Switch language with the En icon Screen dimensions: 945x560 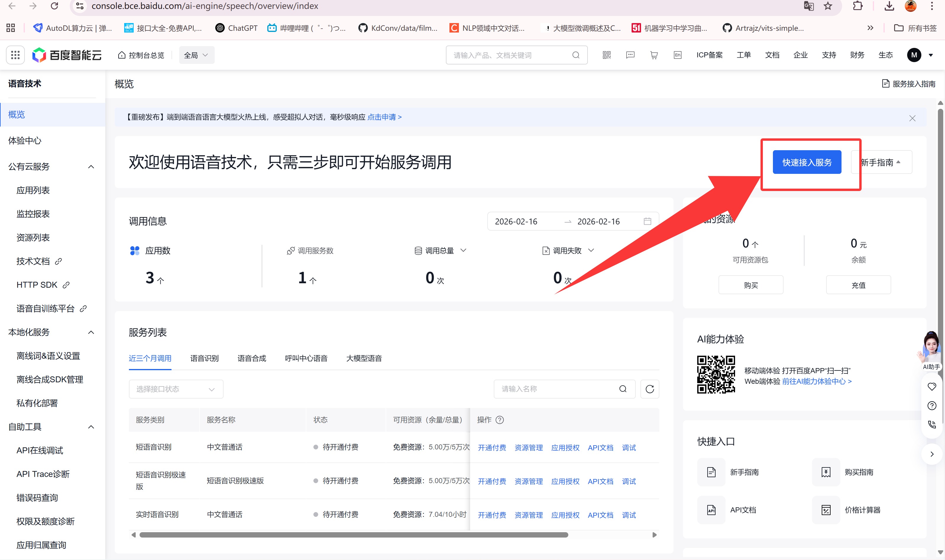[x=677, y=55]
